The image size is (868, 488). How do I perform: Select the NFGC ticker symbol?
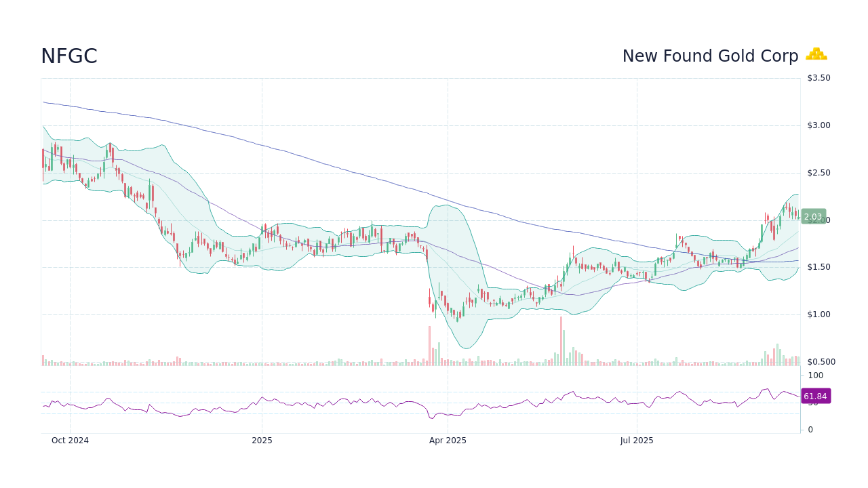point(68,56)
